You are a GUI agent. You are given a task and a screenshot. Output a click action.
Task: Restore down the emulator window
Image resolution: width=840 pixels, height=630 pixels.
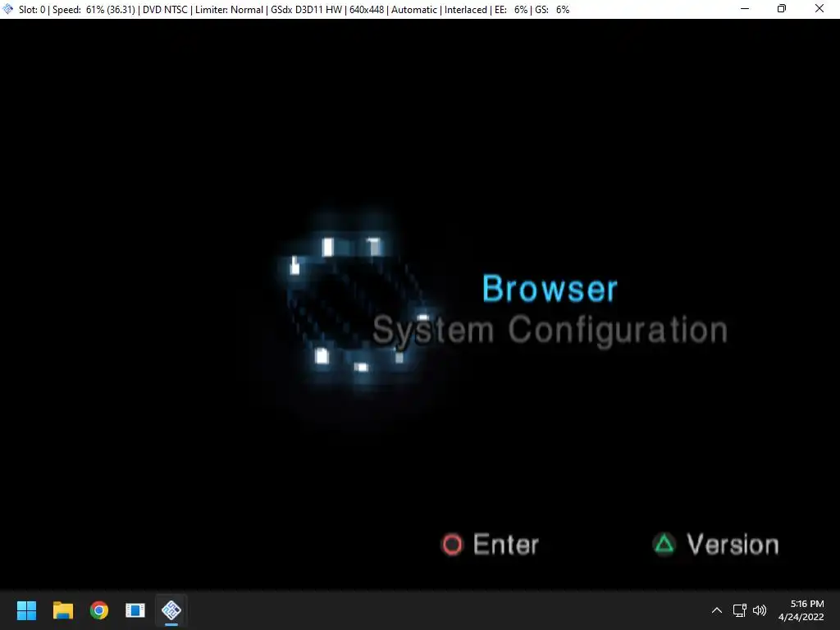click(x=782, y=9)
